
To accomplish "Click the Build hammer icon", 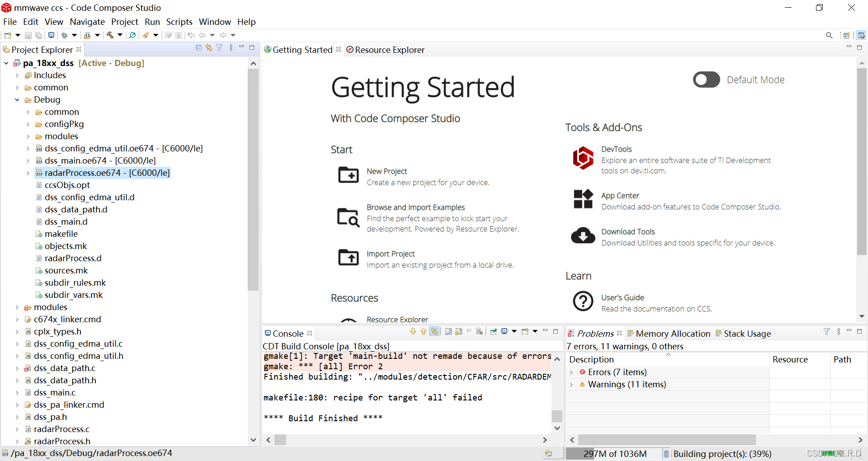I will tap(110, 35).
